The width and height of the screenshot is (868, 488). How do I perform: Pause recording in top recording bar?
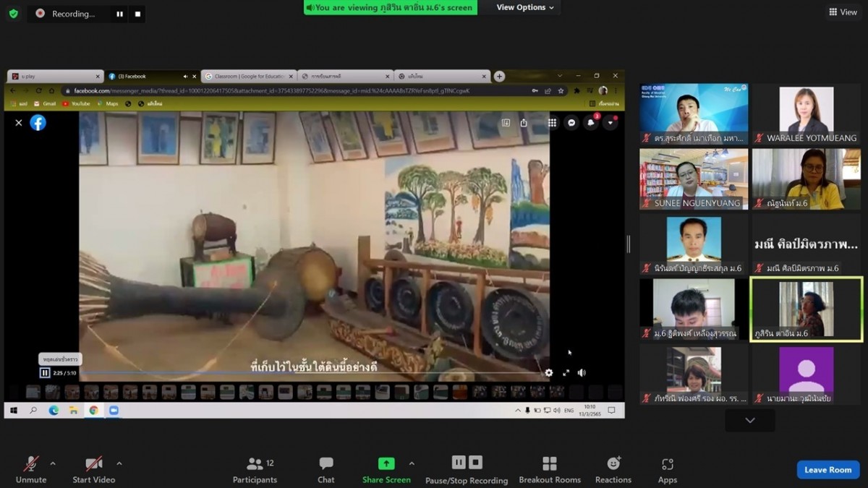(x=119, y=14)
